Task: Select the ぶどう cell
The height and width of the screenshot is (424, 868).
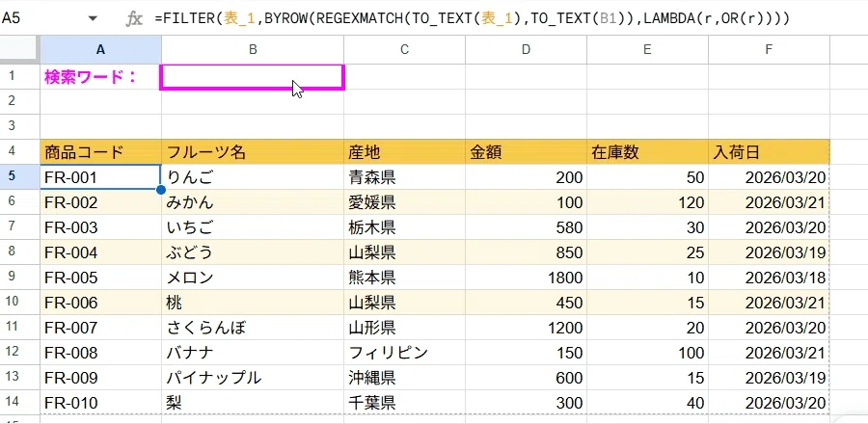Action: tap(253, 252)
